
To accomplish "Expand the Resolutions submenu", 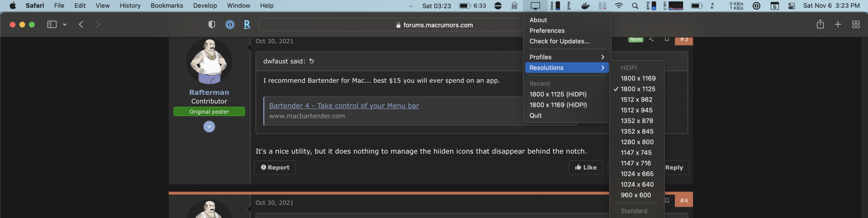I will click(567, 68).
